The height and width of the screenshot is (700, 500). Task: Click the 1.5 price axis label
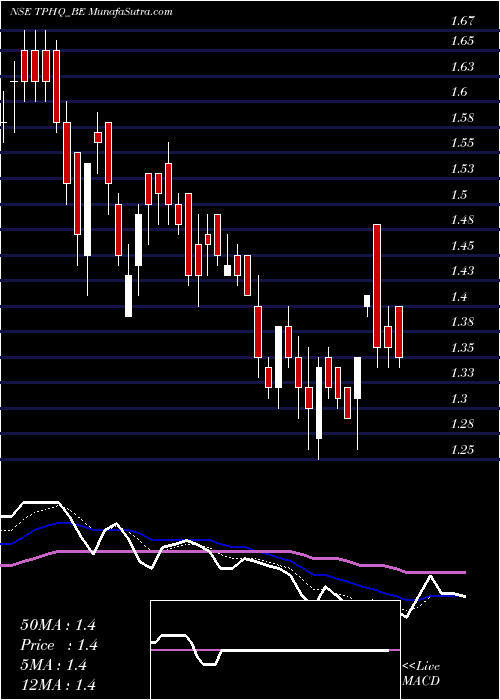(459, 194)
